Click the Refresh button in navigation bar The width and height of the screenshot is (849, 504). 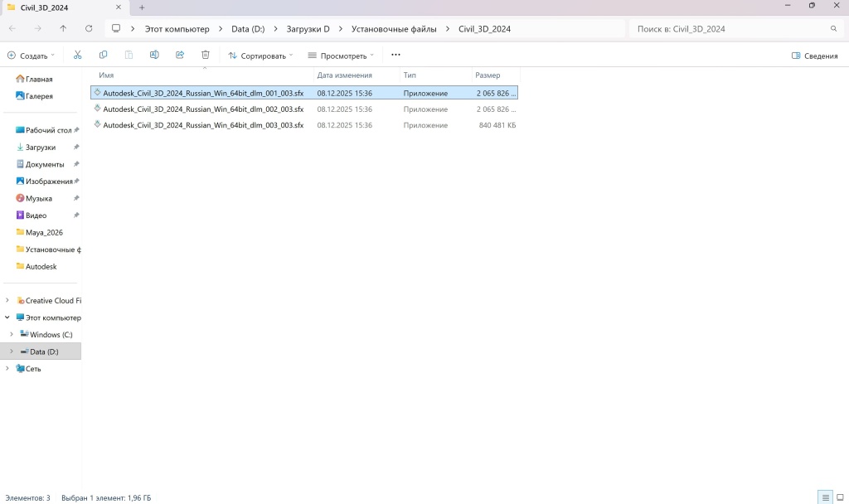point(89,28)
